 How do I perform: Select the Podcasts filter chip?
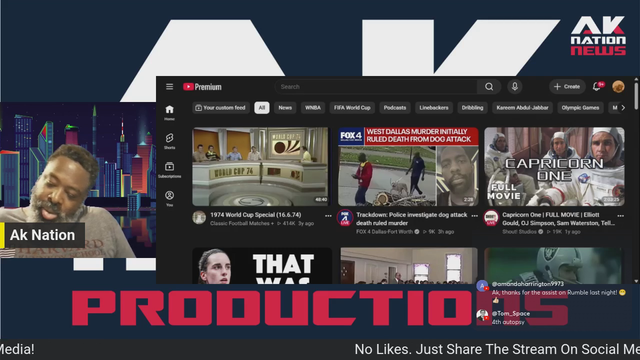point(395,108)
